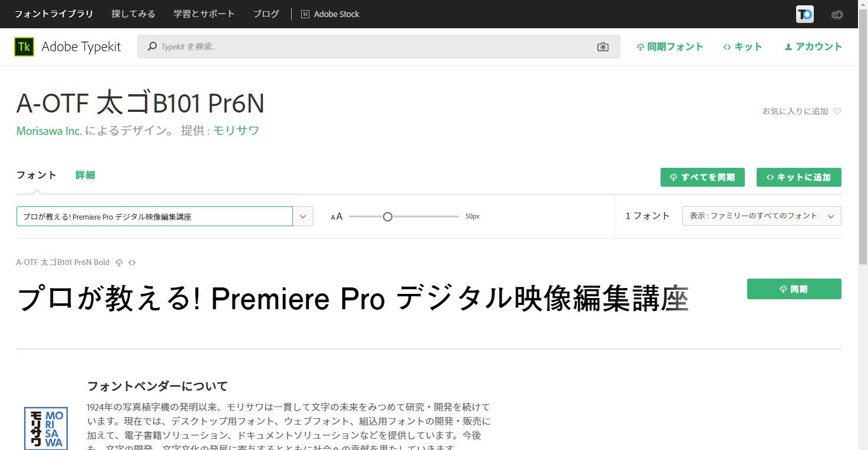Select the フォント tab
This screenshot has height=450, width=868.
[37, 175]
